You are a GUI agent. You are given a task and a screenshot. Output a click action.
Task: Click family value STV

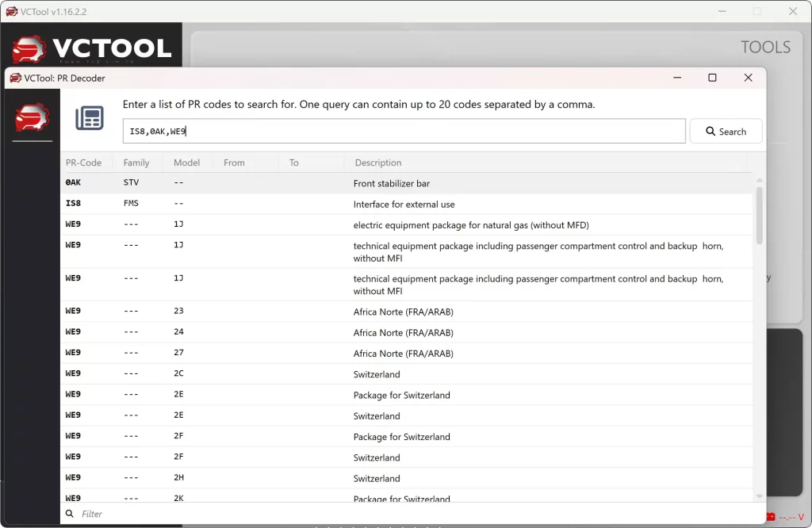coord(131,182)
